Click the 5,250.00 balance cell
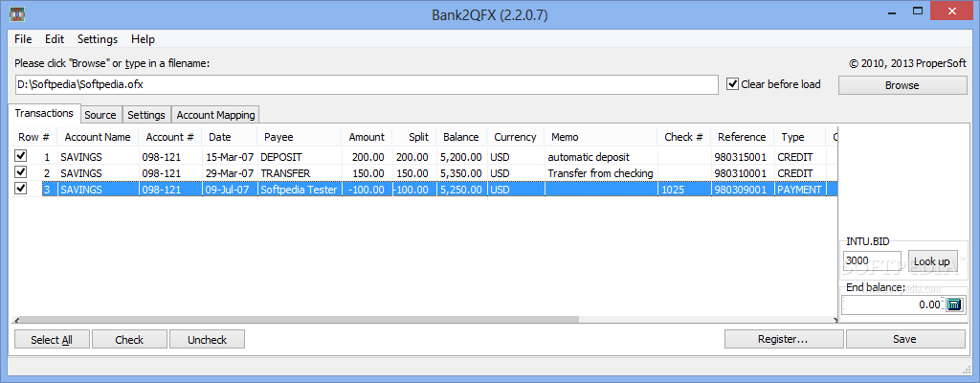 [461, 189]
